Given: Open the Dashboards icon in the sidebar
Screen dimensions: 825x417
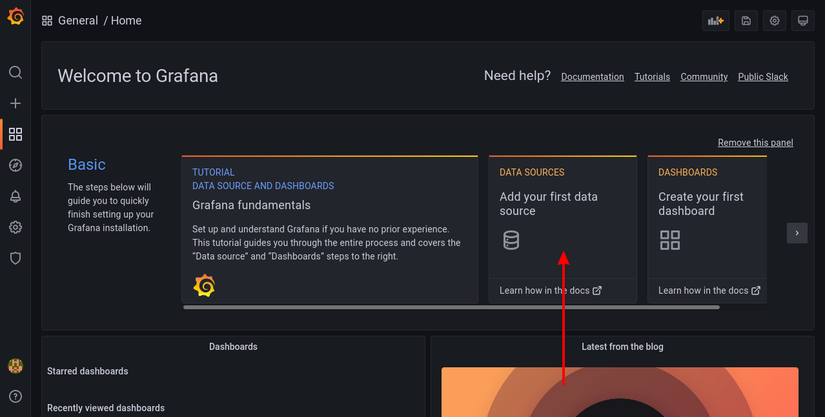Looking at the screenshot, I should click(x=15, y=134).
